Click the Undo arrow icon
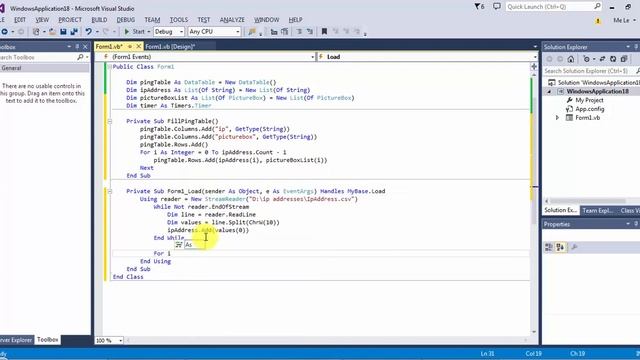The image size is (640, 360). click(88, 31)
